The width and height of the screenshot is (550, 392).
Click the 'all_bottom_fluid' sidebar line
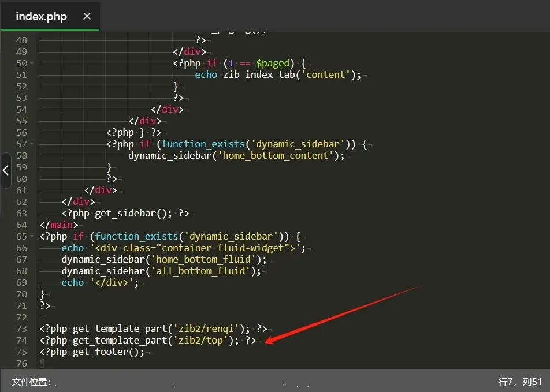point(161,271)
